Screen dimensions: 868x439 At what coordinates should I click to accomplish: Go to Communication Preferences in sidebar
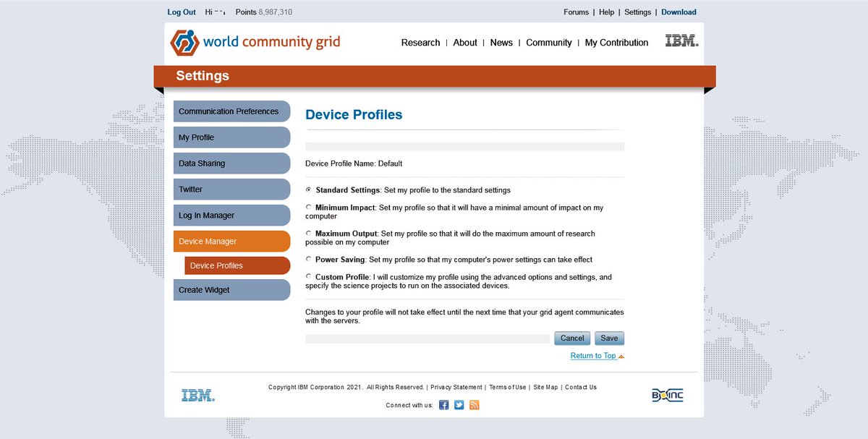point(231,111)
